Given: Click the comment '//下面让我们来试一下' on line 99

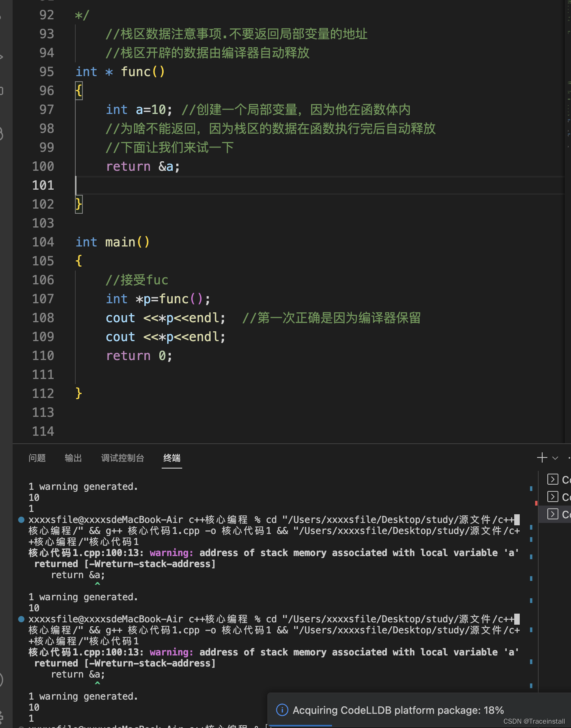Looking at the screenshot, I should point(170,147).
